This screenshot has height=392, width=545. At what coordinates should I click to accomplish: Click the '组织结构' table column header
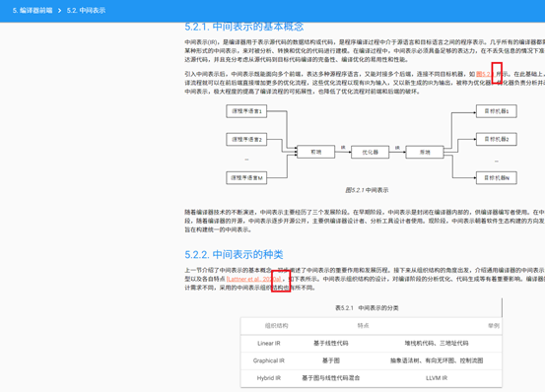pyautogui.click(x=276, y=326)
